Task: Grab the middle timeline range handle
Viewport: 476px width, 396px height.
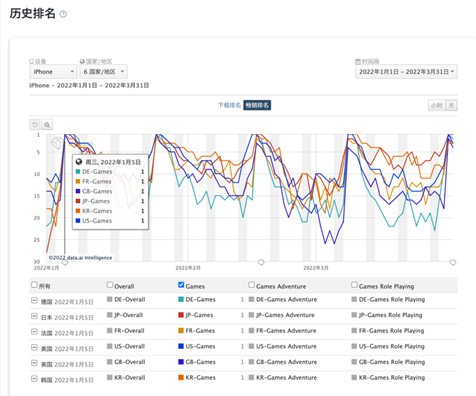Action: click(261, 262)
